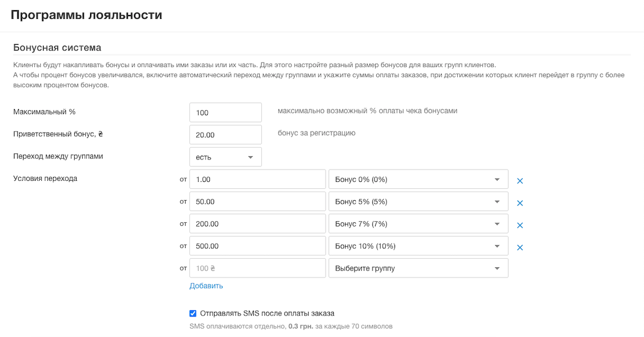Remove the Бонус 7% transition condition
644x337 pixels.
pos(519,225)
